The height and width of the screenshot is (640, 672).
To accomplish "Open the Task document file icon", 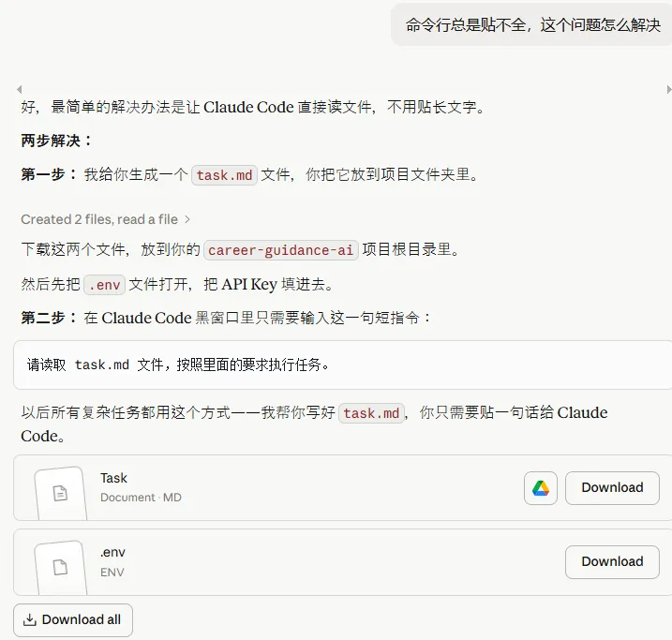I will click(60, 493).
